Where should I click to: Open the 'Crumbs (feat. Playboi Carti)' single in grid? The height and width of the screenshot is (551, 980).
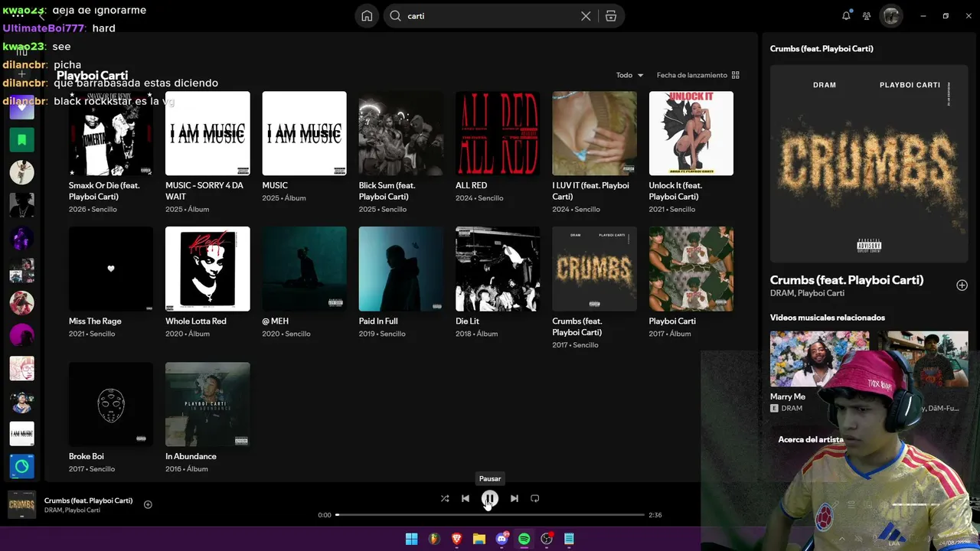pos(594,269)
